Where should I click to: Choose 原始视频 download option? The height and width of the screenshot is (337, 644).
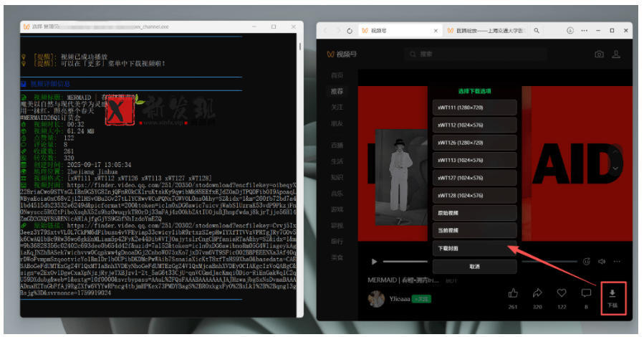(474, 213)
